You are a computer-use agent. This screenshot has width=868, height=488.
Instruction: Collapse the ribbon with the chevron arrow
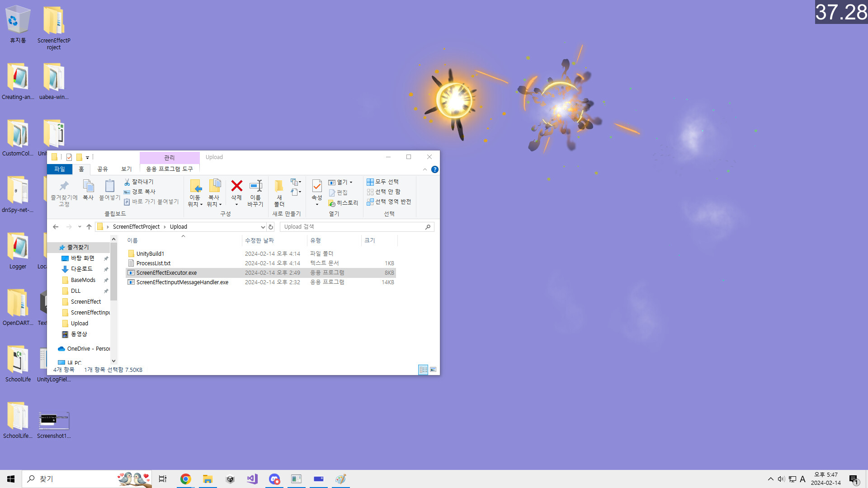pyautogui.click(x=425, y=169)
